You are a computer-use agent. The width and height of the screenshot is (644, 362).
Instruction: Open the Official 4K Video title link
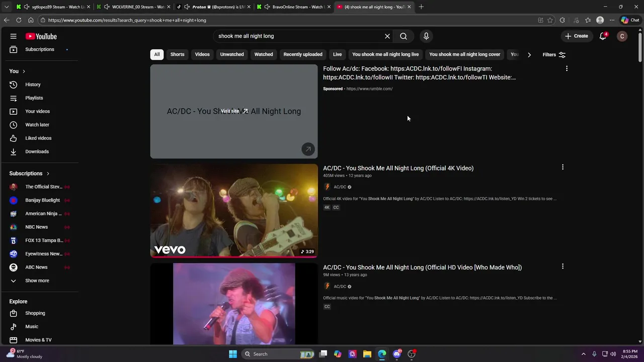pyautogui.click(x=398, y=168)
